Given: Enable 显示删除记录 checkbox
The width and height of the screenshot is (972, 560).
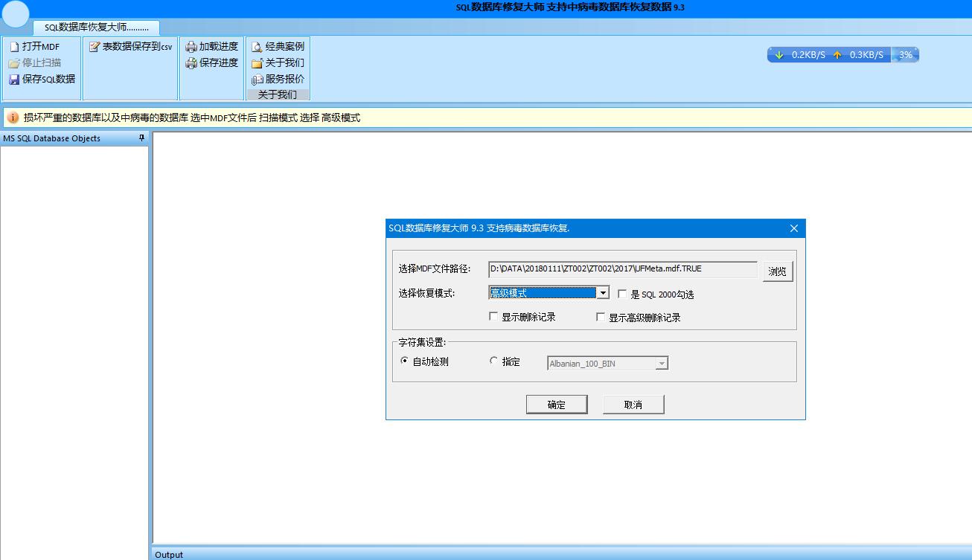Looking at the screenshot, I should [522, 317].
